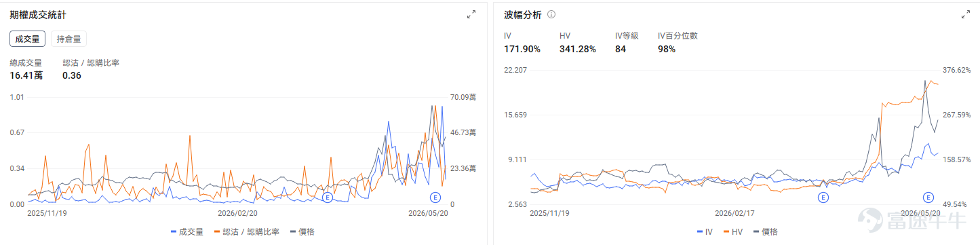Click the 2026/02/20 date label on volume chart
The width and height of the screenshot is (980, 245).
click(x=237, y=212)
